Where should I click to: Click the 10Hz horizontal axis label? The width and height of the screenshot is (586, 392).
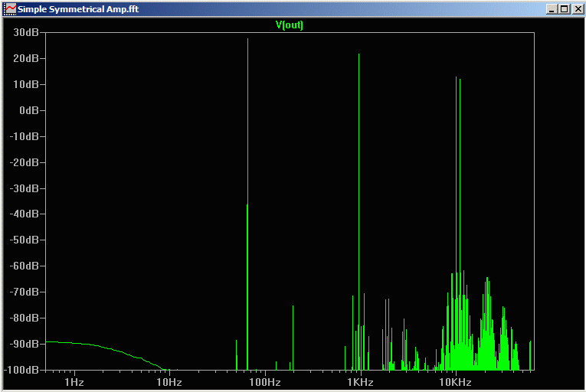pos(169,382)
